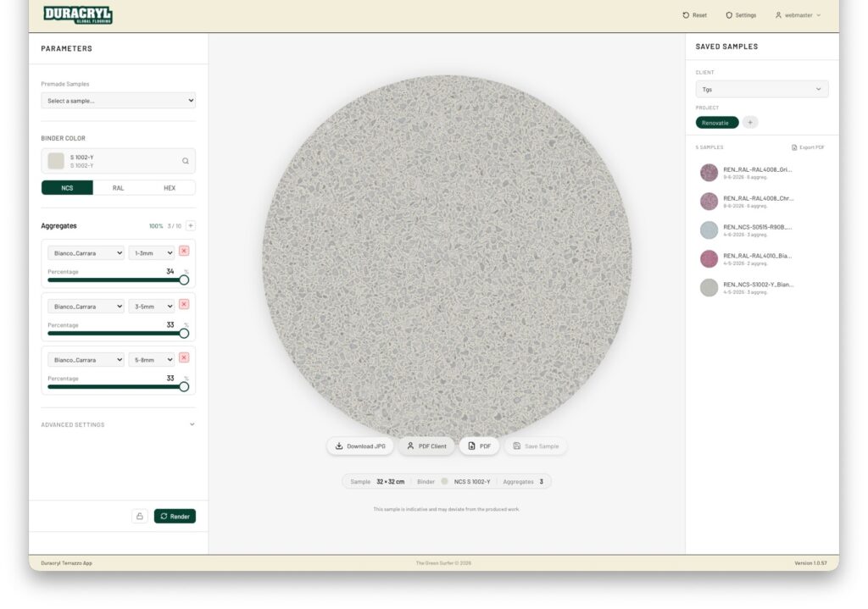
Task: Click the 3-5mm aggregate percentage slider
Action: click(118, 334)
